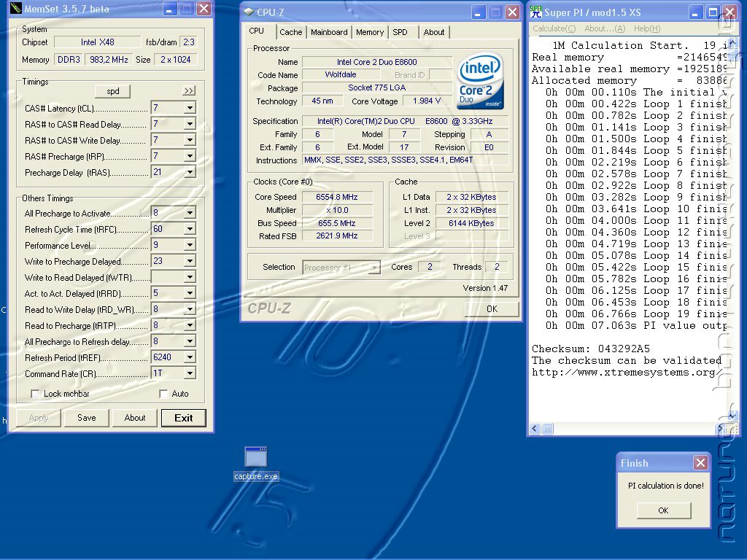Click the CPU-Z title bar icon

248,12
